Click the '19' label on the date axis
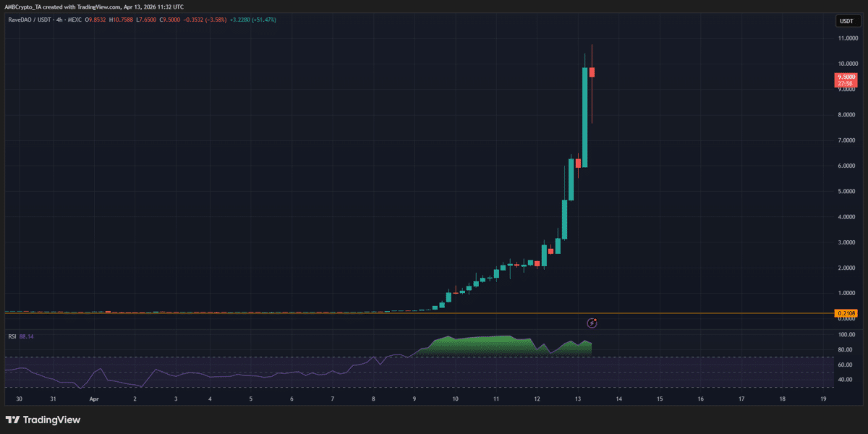 pos(823,399)
